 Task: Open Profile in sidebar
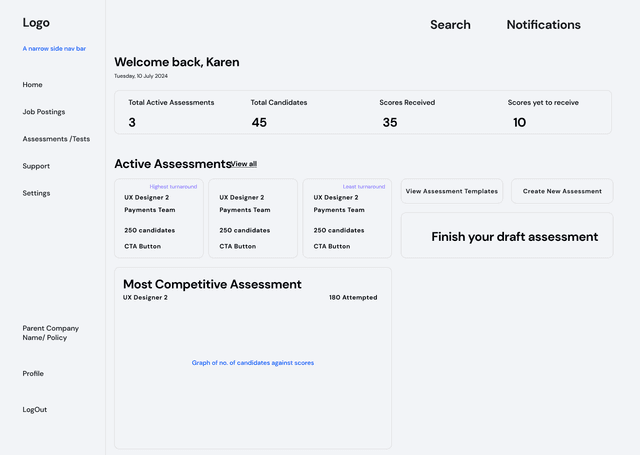click(33, 373)
